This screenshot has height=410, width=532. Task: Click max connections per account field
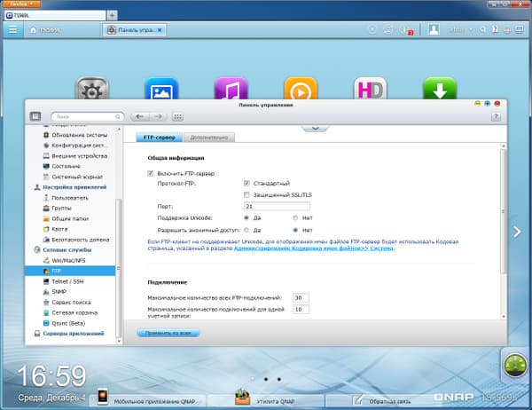(x=301, y=310)
